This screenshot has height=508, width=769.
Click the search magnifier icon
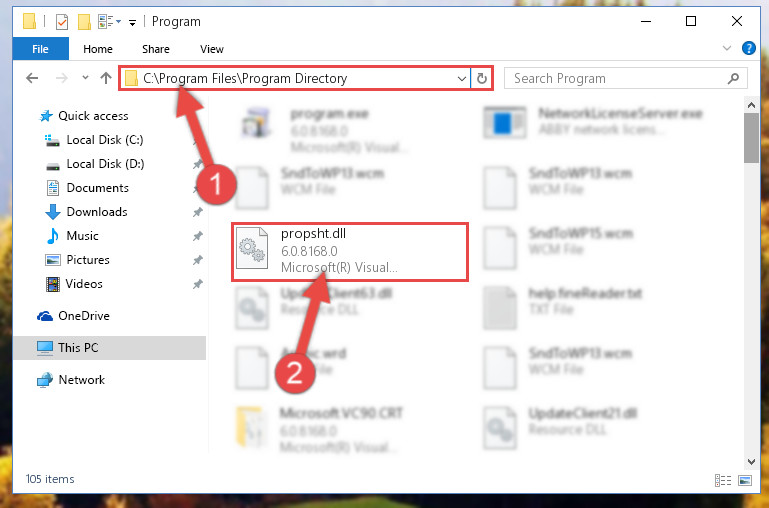click(x=733, y=78)
